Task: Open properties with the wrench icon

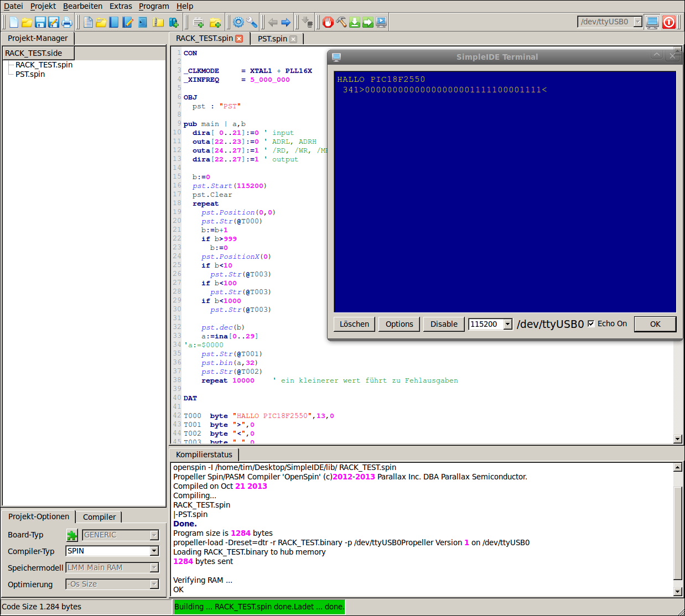Action: (252, 22)
